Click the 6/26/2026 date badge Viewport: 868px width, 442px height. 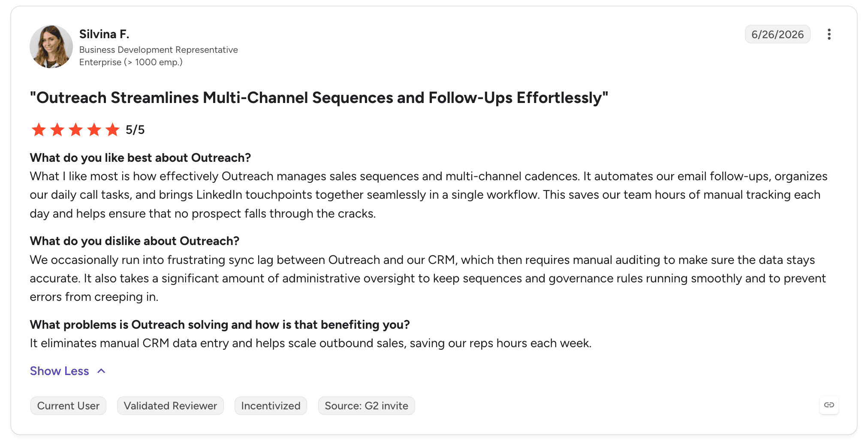[778, 34]
